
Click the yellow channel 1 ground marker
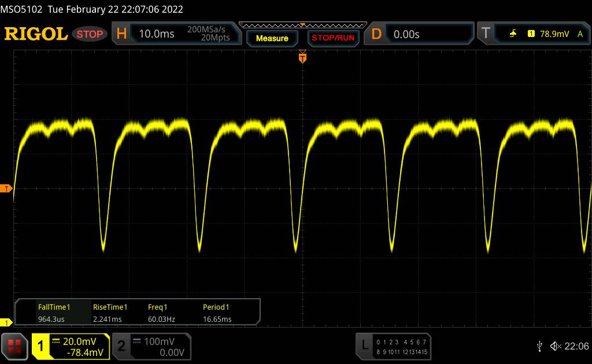tap(6, 322)
